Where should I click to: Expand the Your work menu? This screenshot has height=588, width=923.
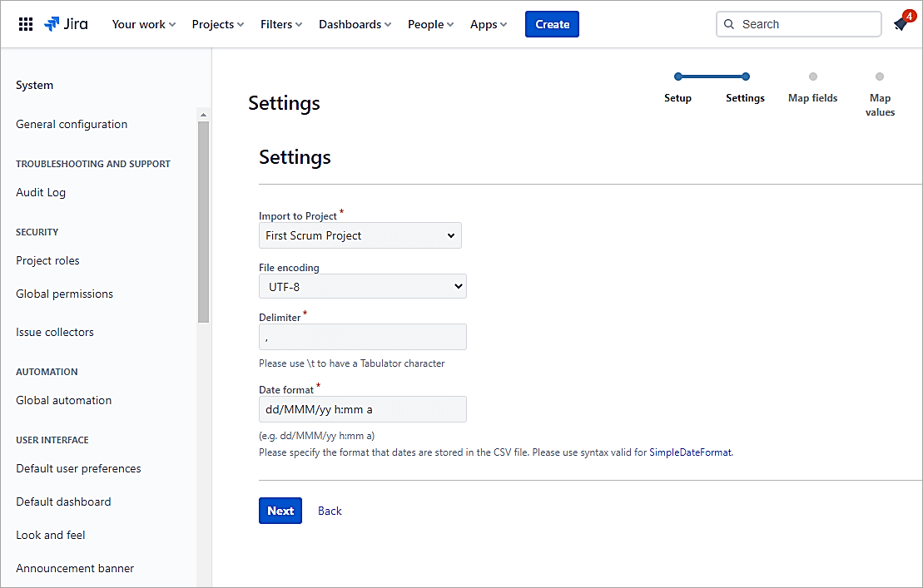(143, 24)
